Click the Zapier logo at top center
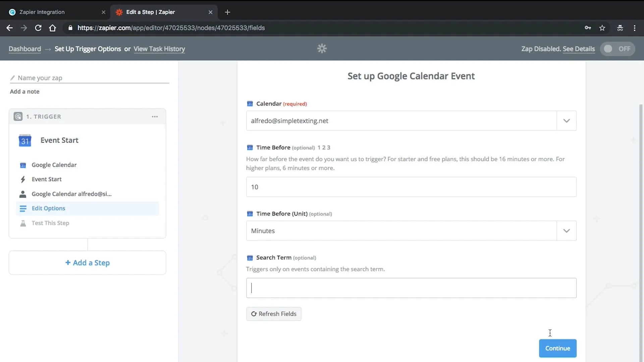Viewport: 644px width, 362px height. (322, 48)
